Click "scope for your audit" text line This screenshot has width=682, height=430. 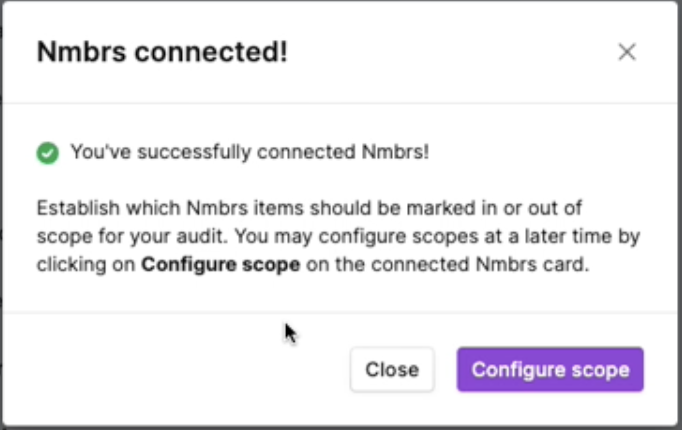click(132, 237)
